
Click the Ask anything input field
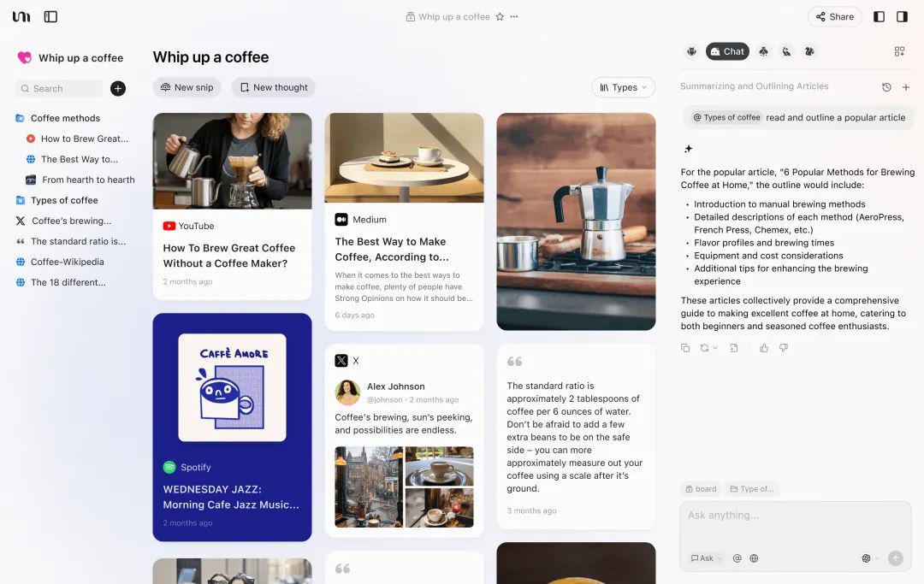tap(795, 524)
